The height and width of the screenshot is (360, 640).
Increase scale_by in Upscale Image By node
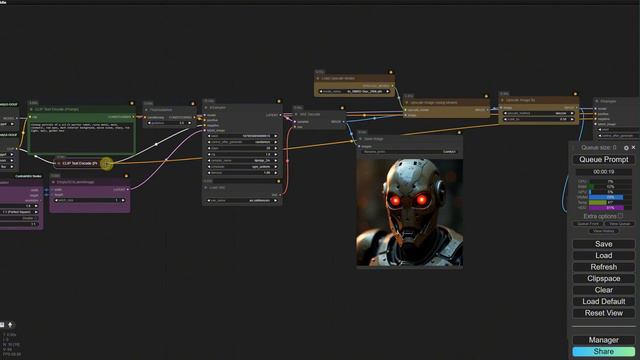(572, 119)
